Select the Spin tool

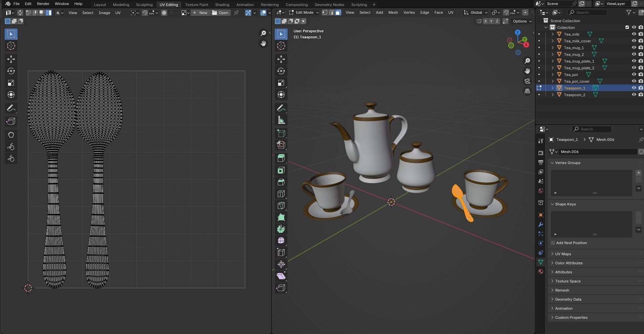click(x=281, y=229)
